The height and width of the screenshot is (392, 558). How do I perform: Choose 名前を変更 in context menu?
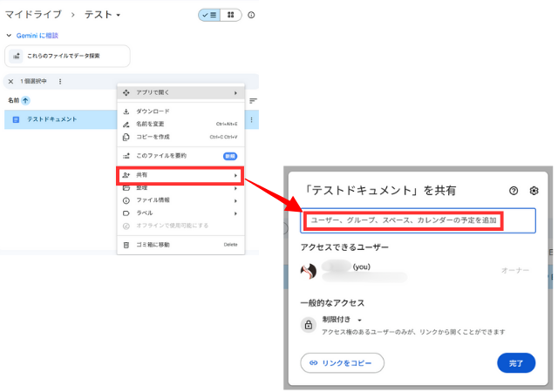tap(152, 124)
